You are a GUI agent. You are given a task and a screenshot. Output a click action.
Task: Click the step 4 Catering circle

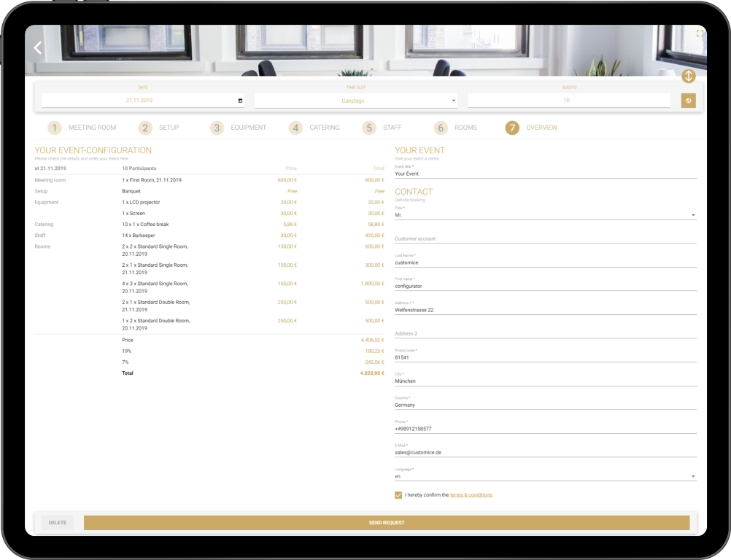[295, 128]
